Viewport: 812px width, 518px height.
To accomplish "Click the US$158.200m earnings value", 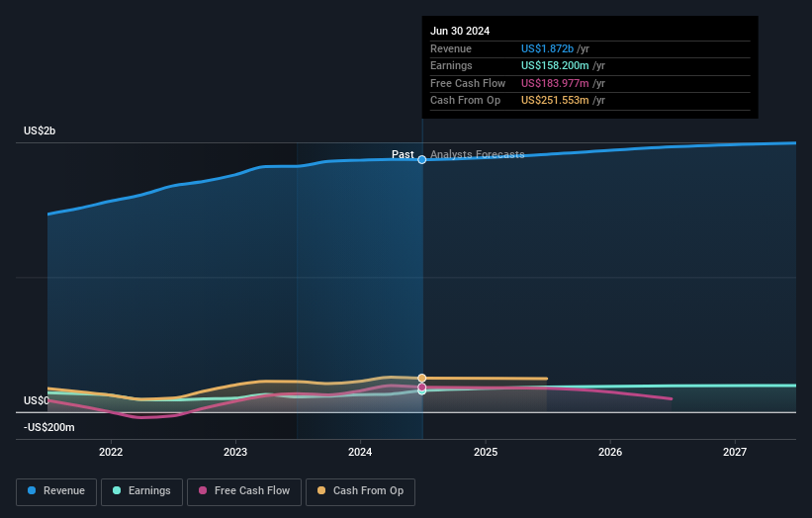I will pyautogui.click(x=555, y=65).
